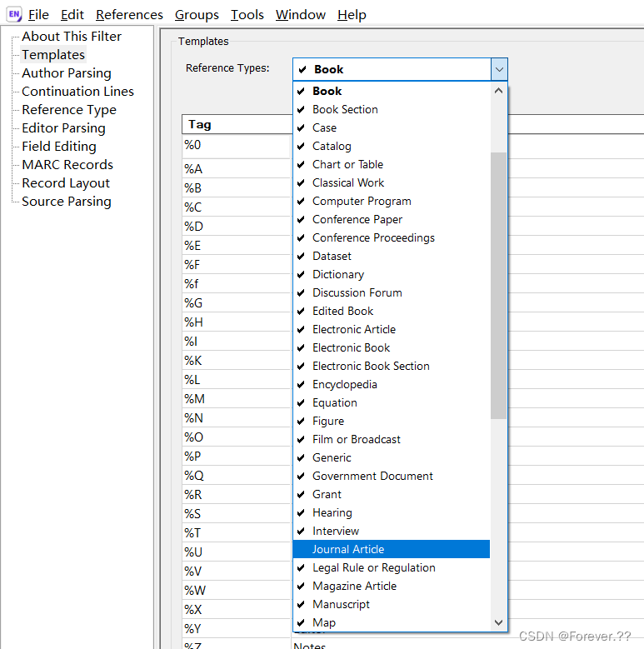Choose Film or Broadcast reference type

tap(391, 440)
